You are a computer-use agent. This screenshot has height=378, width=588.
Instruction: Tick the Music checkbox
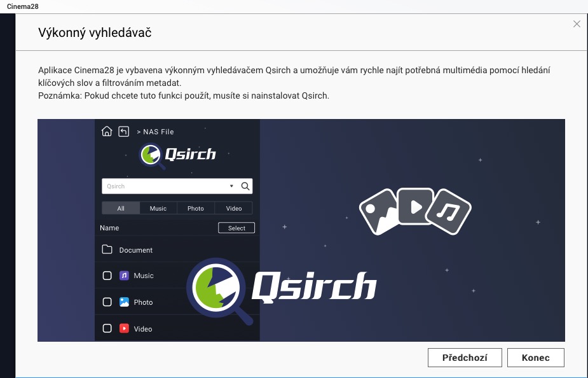(x=107, y=276)
